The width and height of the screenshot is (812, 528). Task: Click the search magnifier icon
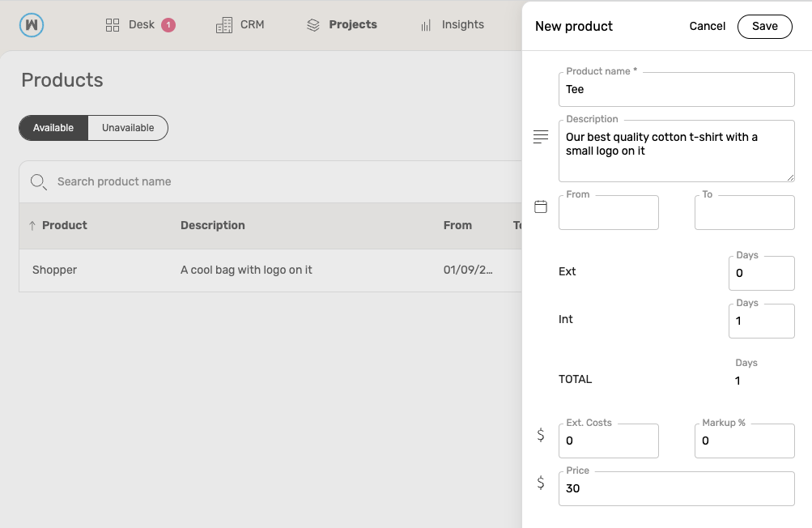[x=38, y=182]
